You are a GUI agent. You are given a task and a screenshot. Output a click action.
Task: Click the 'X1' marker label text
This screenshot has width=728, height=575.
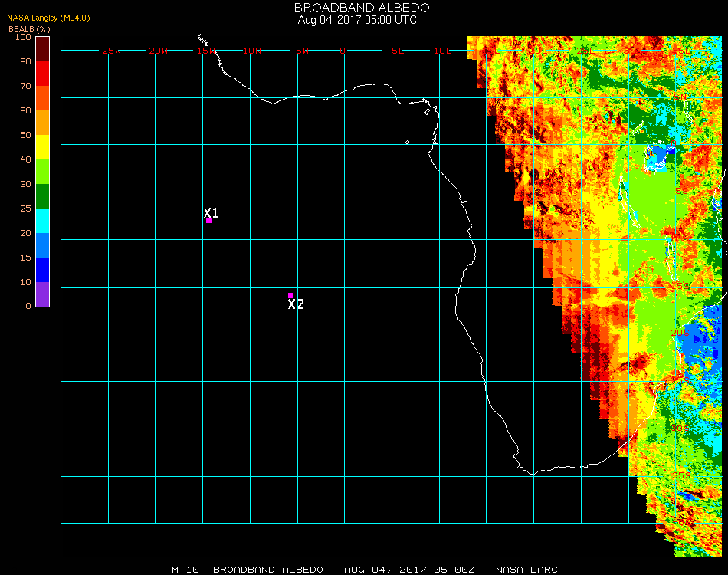point(211,212)
